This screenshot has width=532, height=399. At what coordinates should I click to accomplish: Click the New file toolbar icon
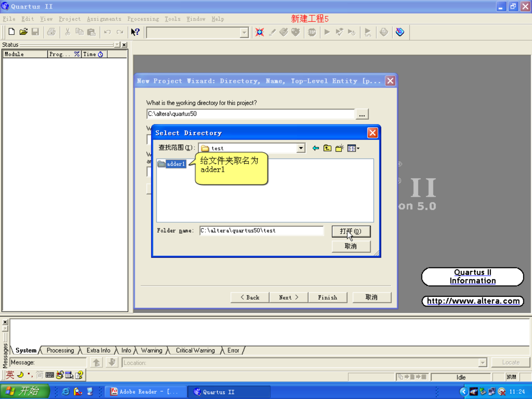click(11, 32)
